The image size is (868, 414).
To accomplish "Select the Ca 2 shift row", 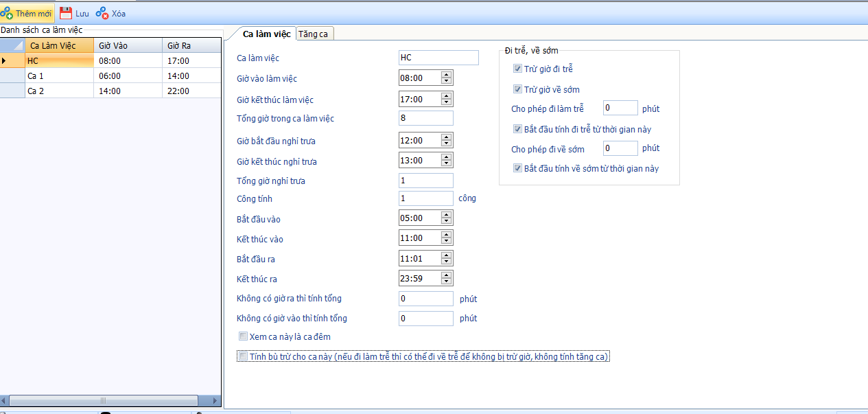I will click(x=58, y=91).
